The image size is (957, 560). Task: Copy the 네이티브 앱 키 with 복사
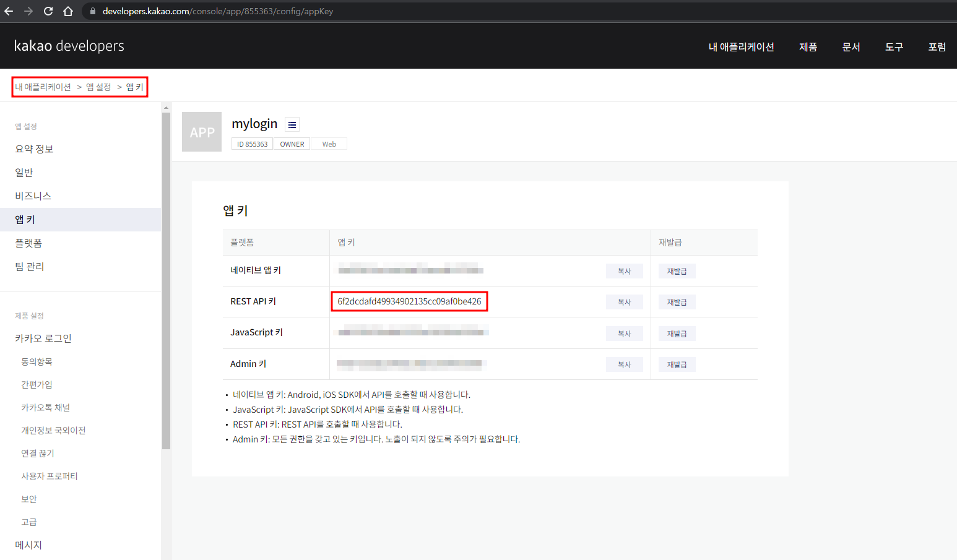coord(624,271)
